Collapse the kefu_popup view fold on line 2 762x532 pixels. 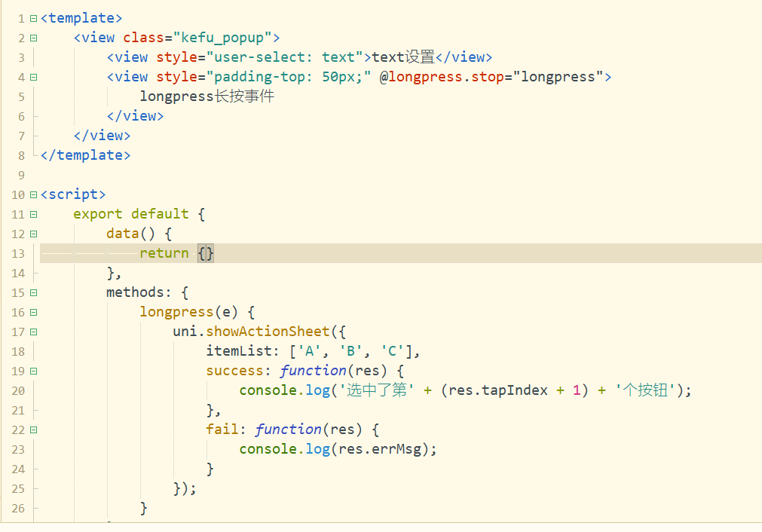[33, 38]
